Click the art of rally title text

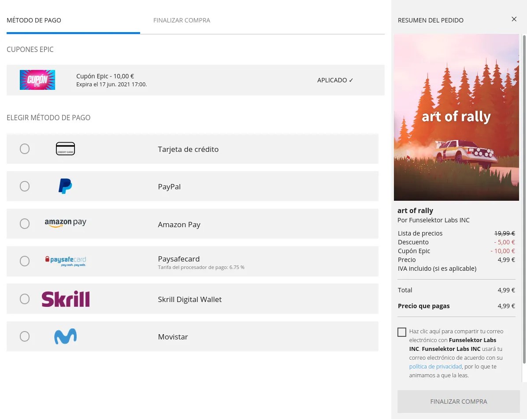click(x=415, y=210)
